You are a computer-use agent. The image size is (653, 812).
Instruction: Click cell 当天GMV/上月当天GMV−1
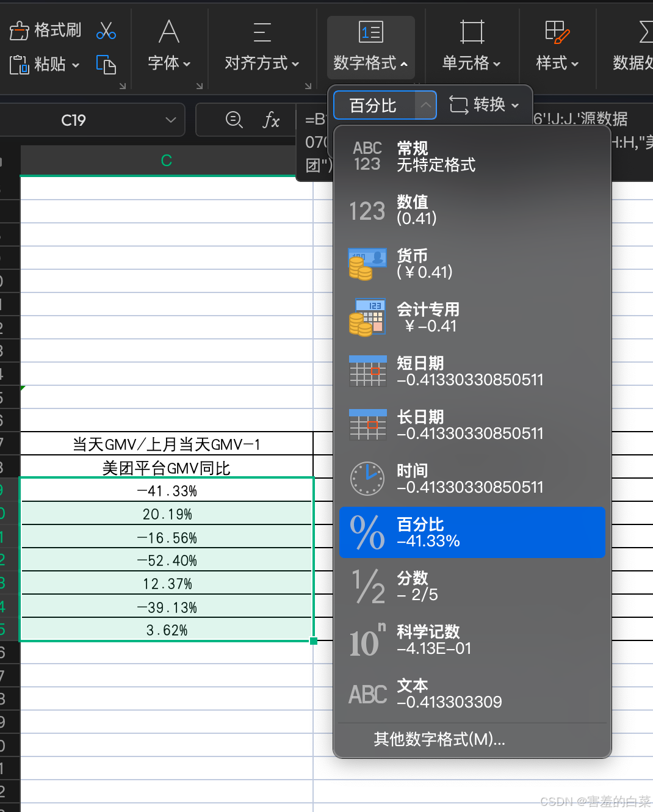click(x=167, y=444)
